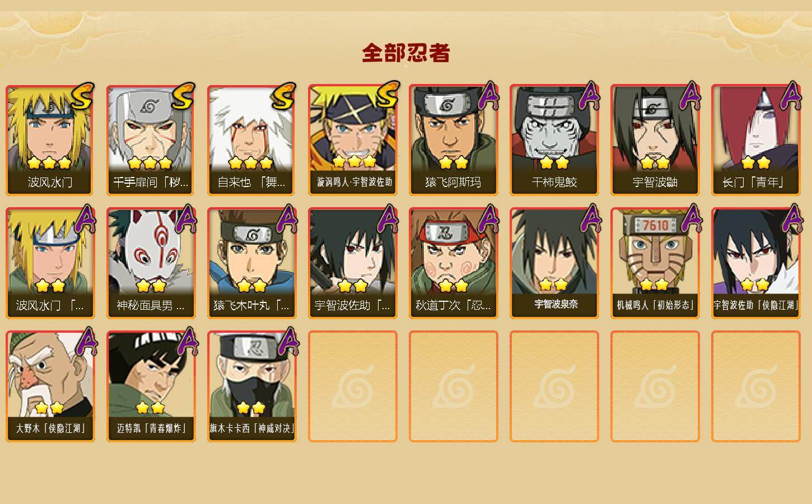
Task: Select the 大野木「侠隐江湖」 card
Action: 50,386
